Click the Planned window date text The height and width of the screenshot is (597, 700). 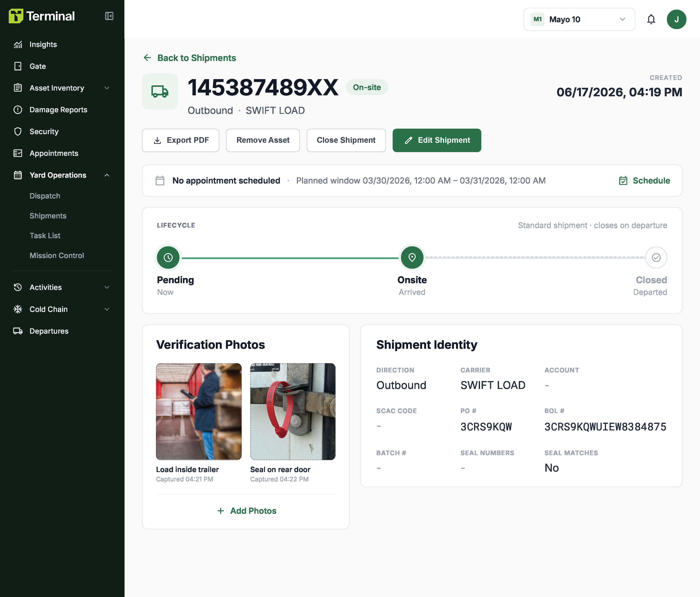(x=421, y=181)
